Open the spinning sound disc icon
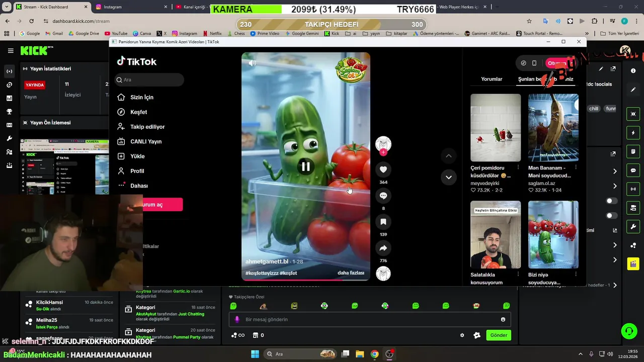The image size is (644, 362). click(383, 274)
